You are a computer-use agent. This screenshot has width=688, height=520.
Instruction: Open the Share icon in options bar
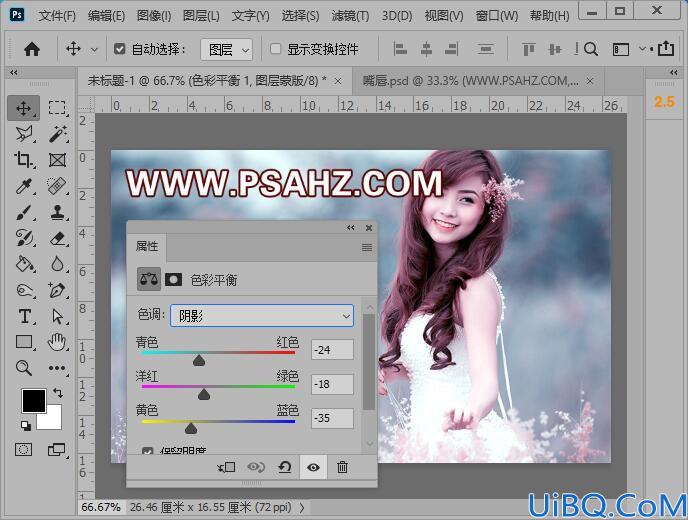(x=666, y=48)
